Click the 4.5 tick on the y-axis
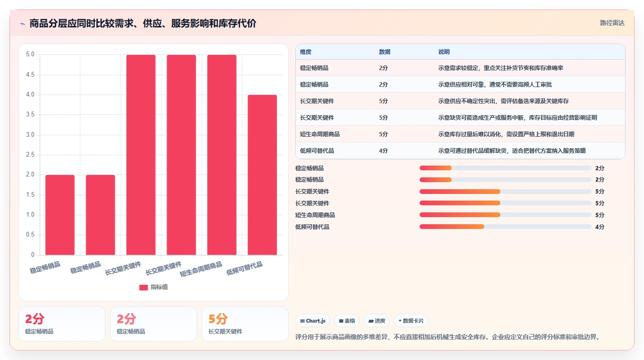 coord(30,75)
